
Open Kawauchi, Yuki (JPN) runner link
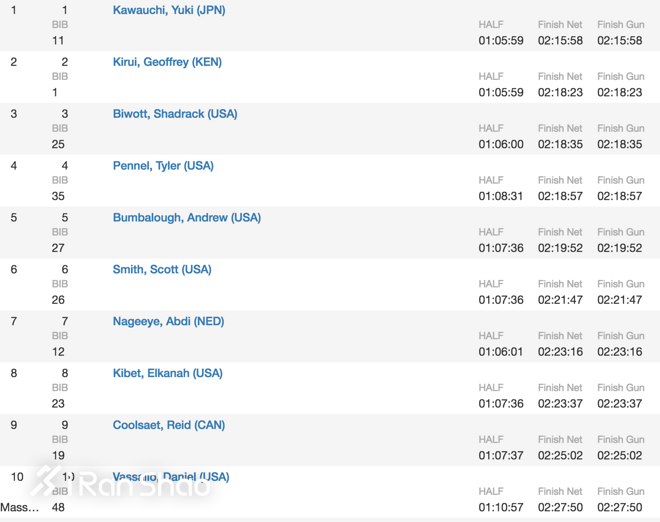[x=168, y=10]
